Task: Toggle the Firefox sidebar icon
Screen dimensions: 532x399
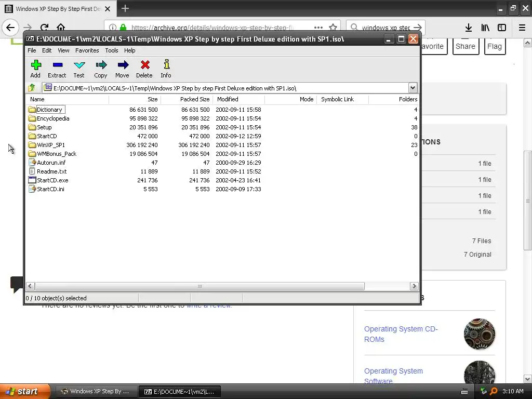Action: click(x=502, y=28)
